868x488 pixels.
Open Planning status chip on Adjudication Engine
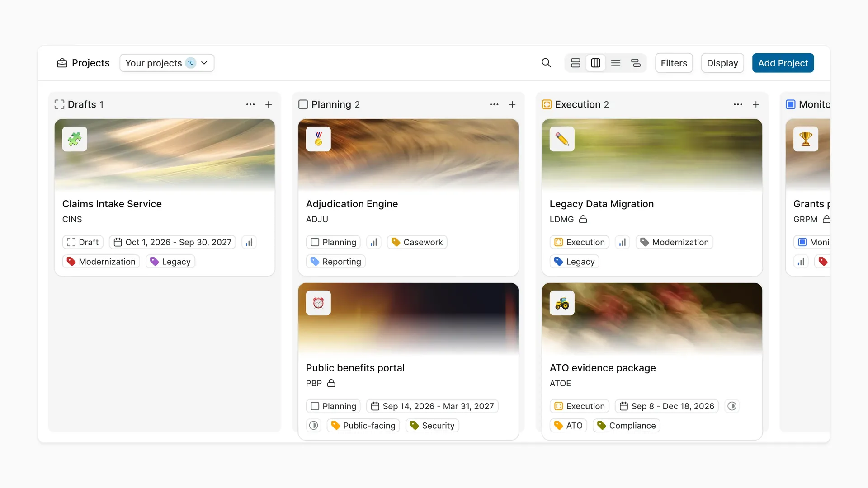(x=333, y=242)
